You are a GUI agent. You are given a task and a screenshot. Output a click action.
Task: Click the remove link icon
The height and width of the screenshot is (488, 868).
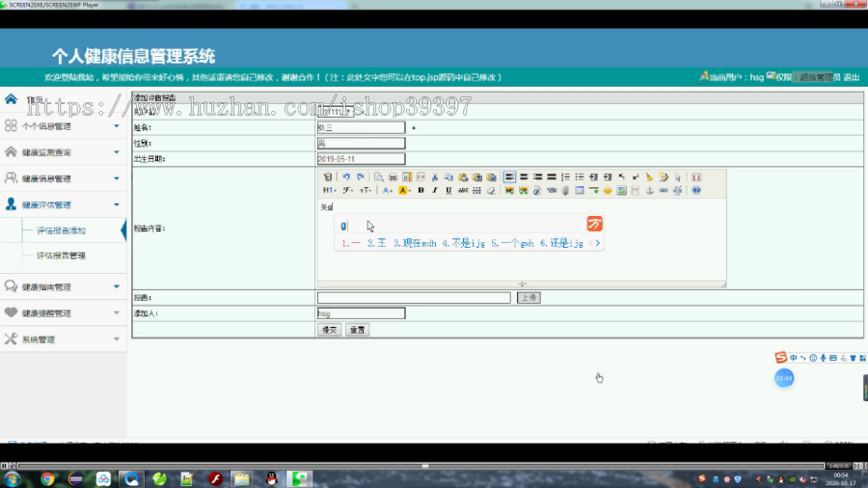678,190
